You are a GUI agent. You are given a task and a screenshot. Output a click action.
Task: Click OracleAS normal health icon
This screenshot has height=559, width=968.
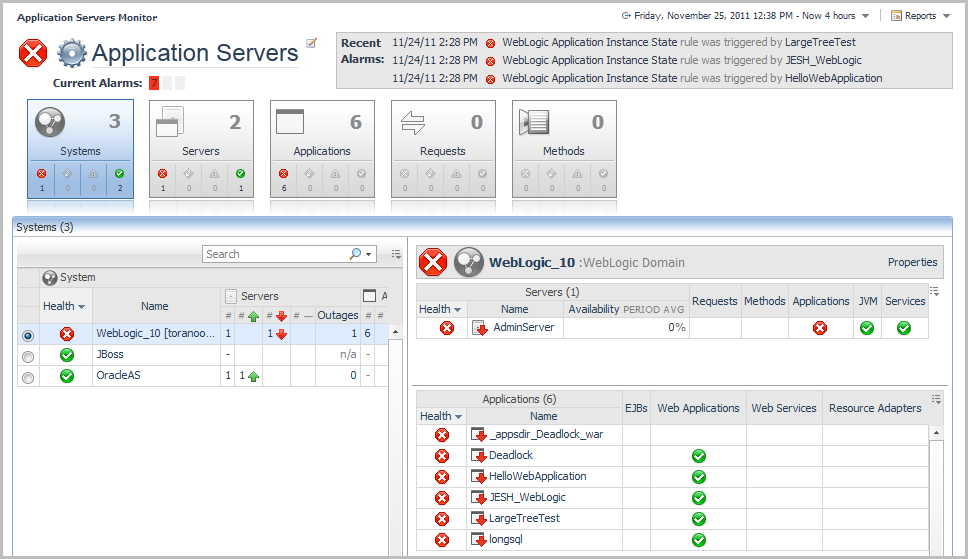click(67, 376)
